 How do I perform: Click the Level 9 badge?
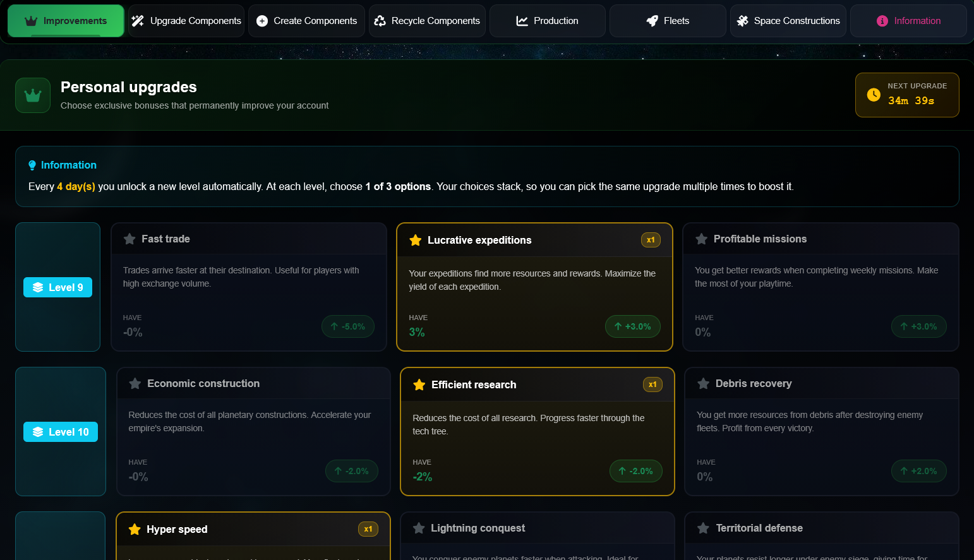[x=57, y=287]
